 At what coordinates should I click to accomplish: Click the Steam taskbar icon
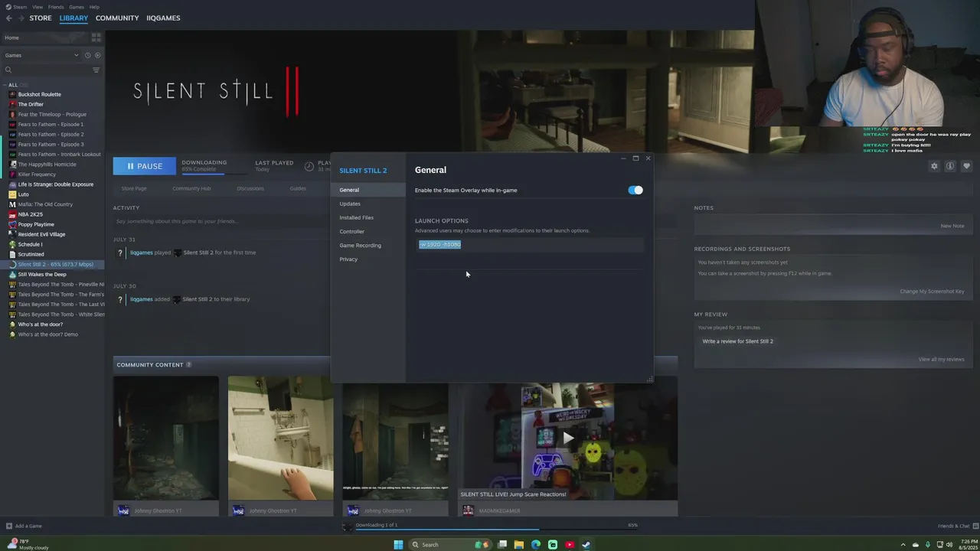click(586, 545)
